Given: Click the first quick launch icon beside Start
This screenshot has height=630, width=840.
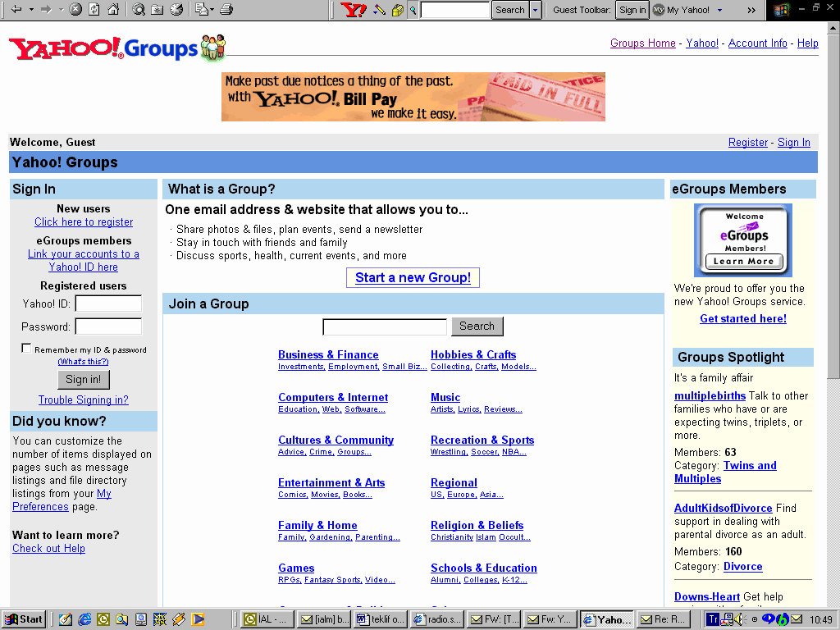Looking at the screenshot, I should pyautogui.click(x=66, y=619).
